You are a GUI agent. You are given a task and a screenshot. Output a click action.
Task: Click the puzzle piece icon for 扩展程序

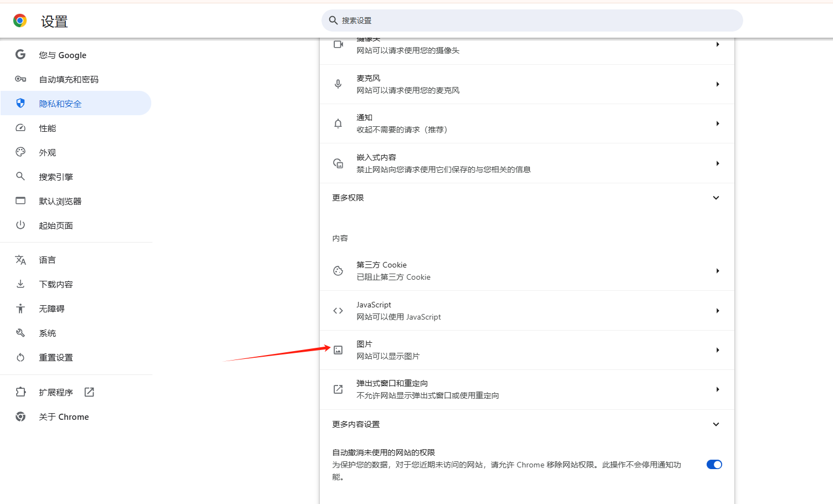[21, 392]
